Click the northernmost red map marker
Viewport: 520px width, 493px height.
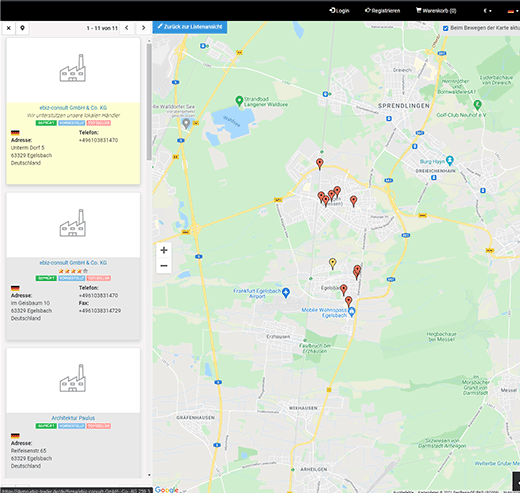tap(320, 164)
